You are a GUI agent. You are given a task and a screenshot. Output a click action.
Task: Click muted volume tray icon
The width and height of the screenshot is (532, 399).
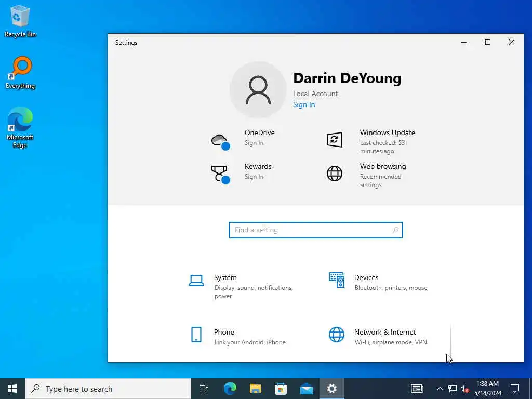click(464, 389)
